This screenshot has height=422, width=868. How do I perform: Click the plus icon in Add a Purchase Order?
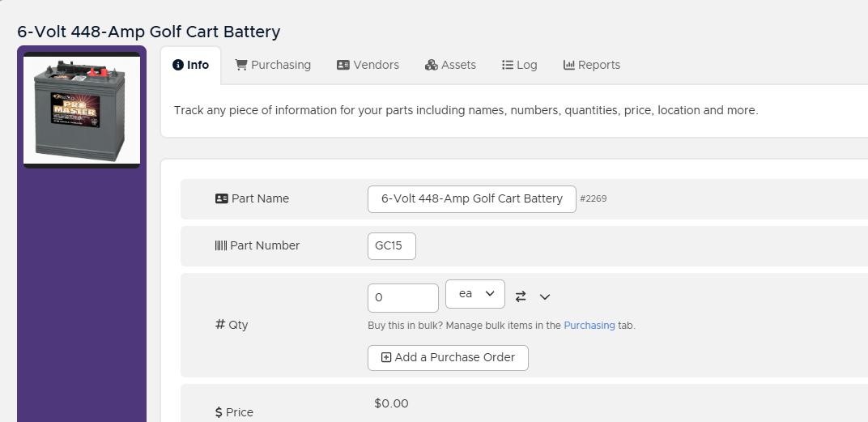tap(386, 357)
